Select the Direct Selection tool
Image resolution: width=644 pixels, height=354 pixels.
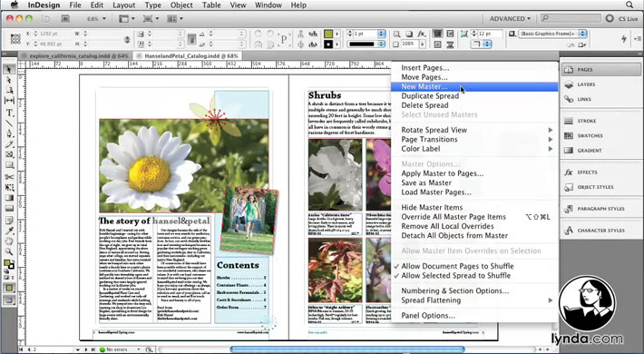[x=9, y=80]
